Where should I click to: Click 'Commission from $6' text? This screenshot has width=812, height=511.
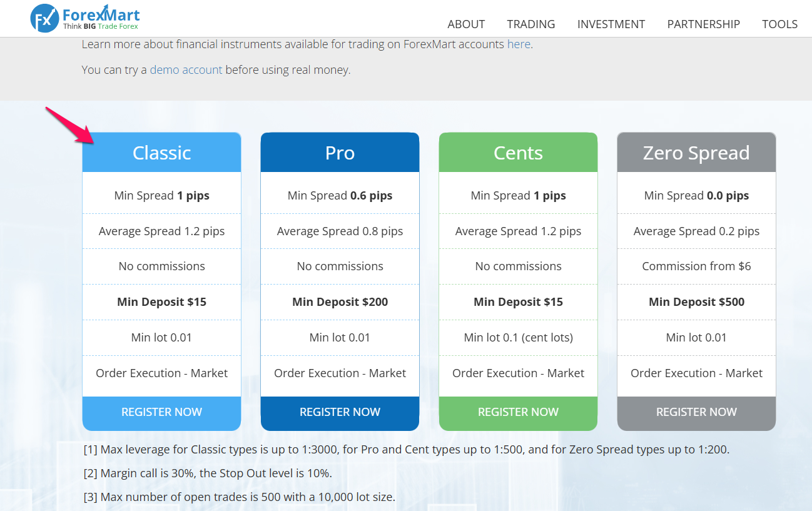point(696,266)
